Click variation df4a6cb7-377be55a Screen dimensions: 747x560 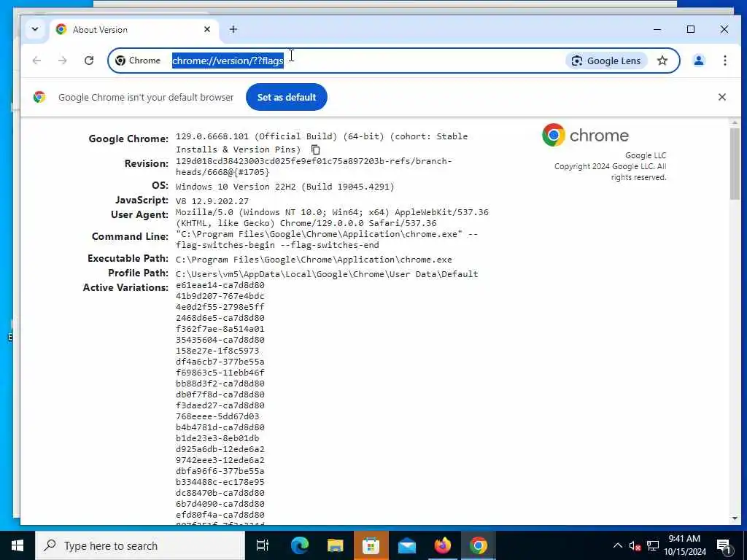(x=220, y=362)
